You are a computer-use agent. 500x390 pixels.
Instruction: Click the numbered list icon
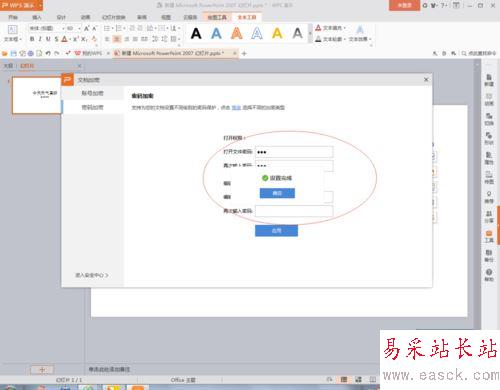click(118, 28)
